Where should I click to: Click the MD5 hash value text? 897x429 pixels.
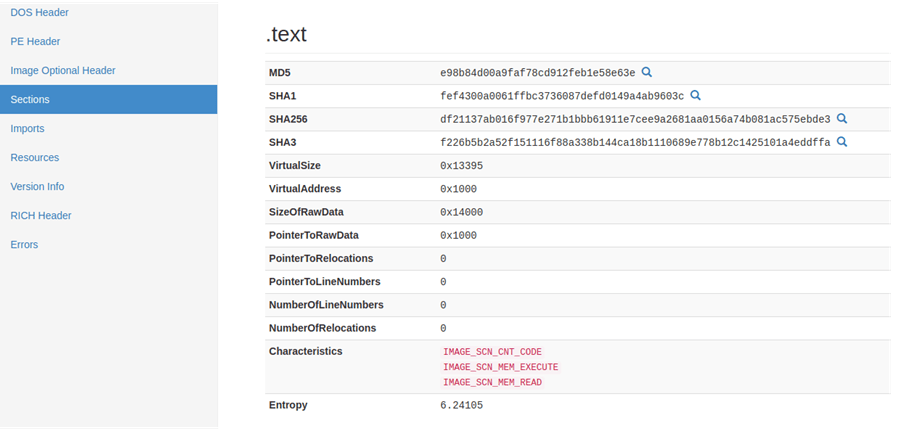(x=538, y=73)
